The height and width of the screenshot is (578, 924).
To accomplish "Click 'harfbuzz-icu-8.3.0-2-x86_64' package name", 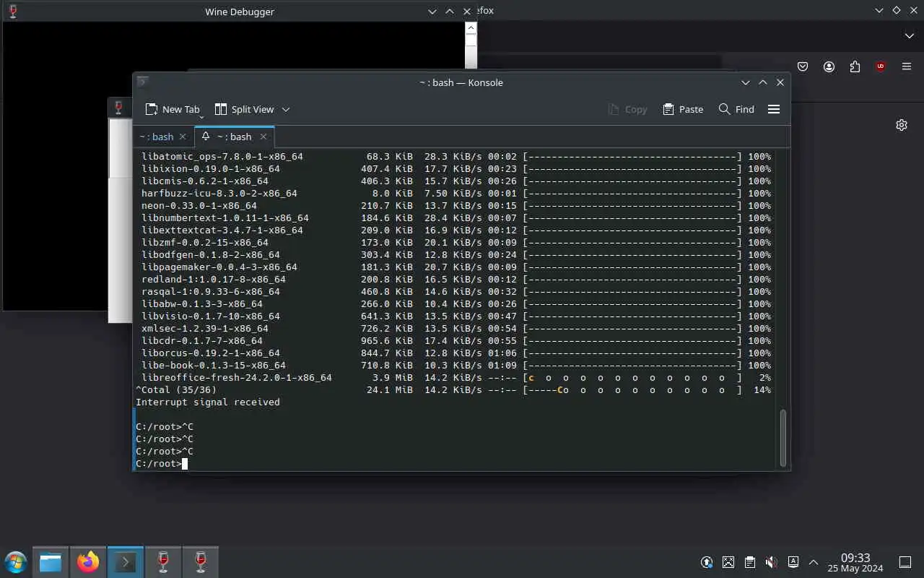I will 219,194.
